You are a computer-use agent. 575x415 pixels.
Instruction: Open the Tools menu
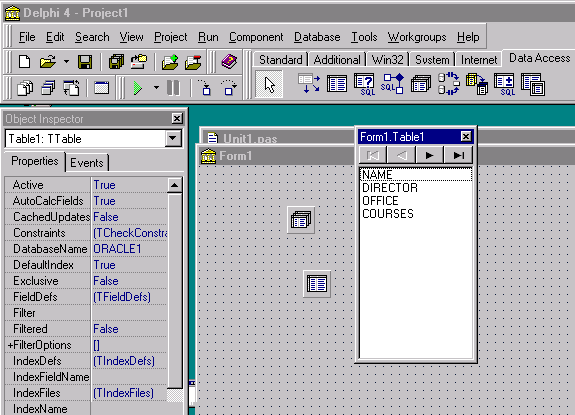coord(364,37)
